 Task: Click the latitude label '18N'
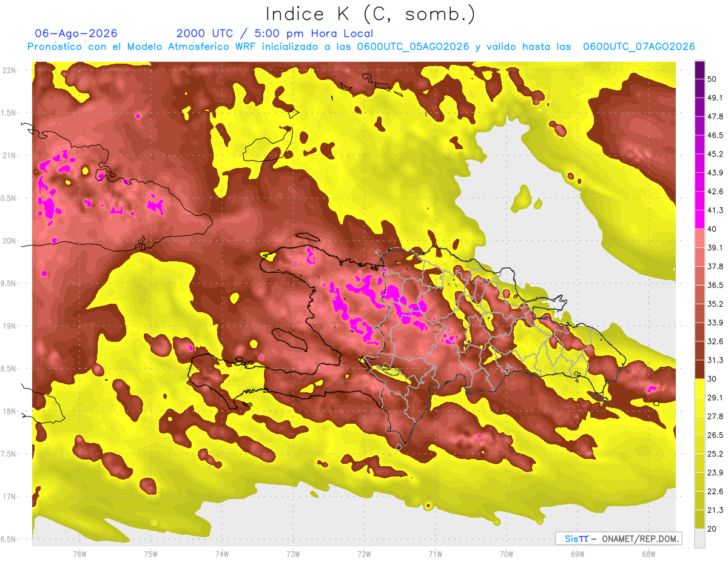pyautogui.click(x=9, y=412)
